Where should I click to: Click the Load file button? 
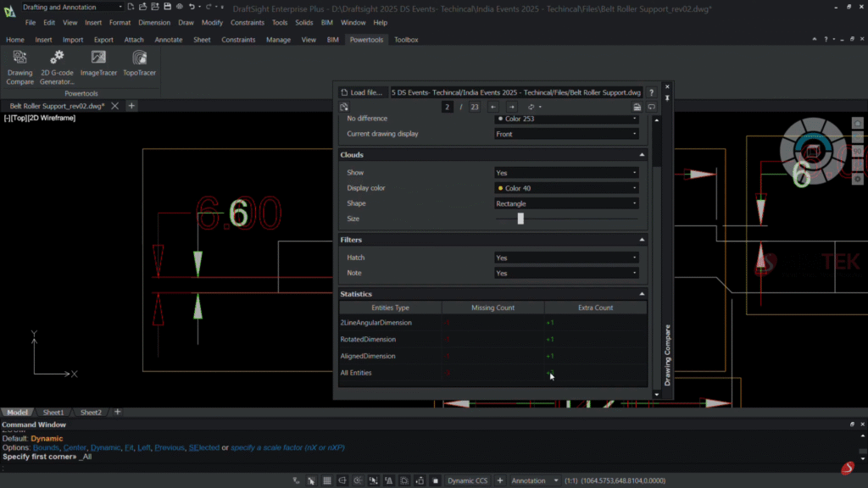(361, 92)
